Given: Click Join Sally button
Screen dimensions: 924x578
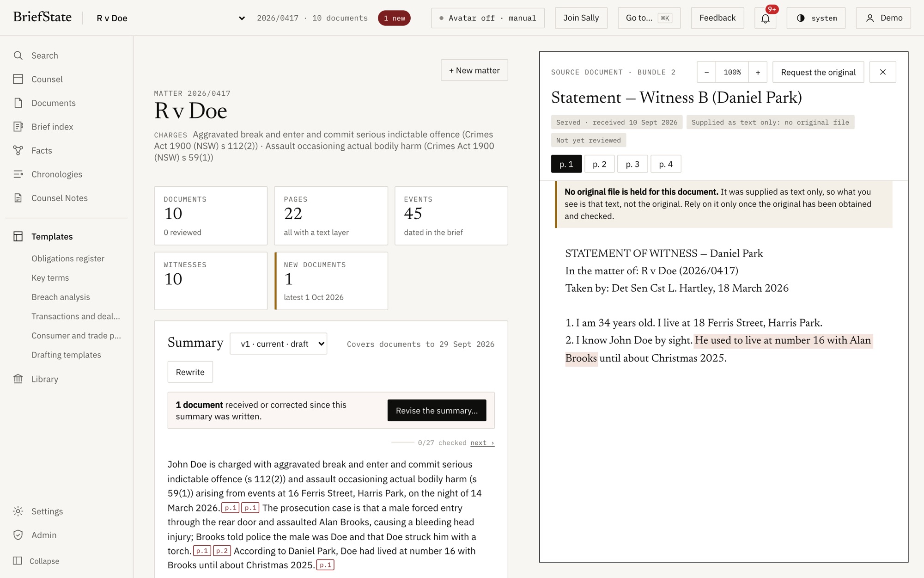Looking at the screenshot, I should pyautogui.click(x=581, y=18).
